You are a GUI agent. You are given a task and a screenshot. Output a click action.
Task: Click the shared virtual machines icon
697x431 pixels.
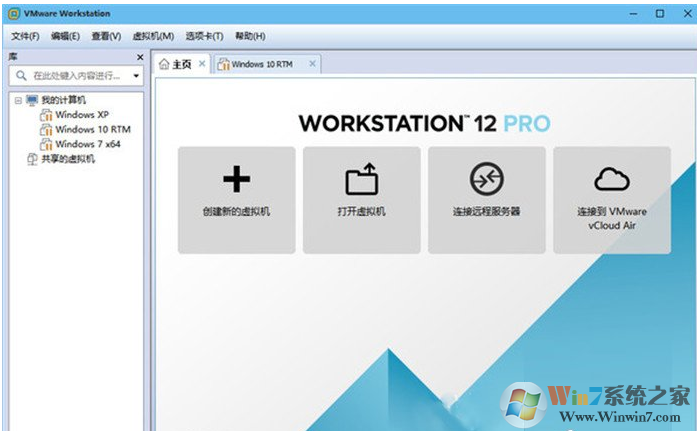[32, 159]
